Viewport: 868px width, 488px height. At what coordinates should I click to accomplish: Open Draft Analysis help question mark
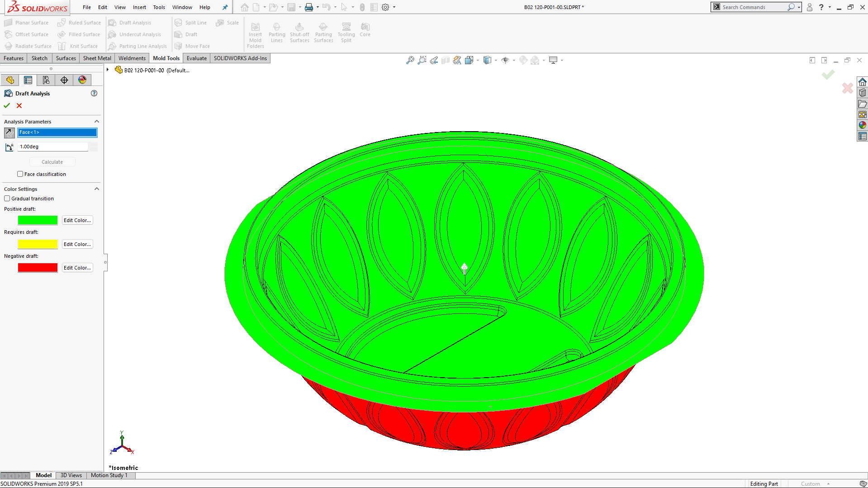coord(94,93)
